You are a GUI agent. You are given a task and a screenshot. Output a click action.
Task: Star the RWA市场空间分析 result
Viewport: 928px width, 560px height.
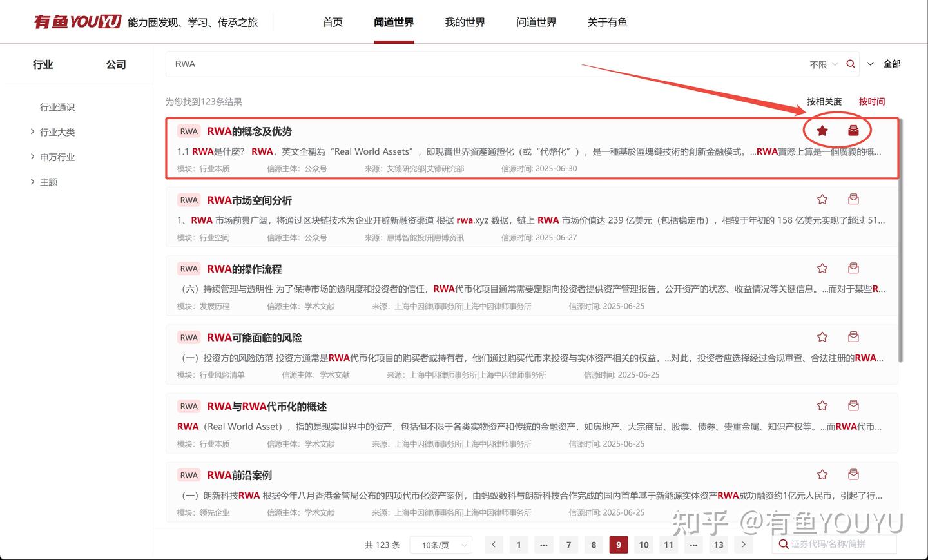[x=822, y=199]
